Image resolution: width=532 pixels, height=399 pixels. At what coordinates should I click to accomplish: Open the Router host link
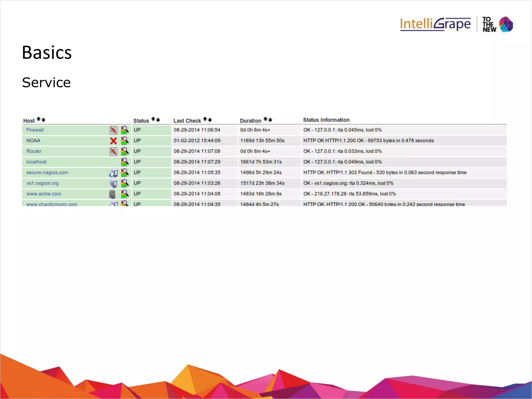(x=34, y=151)
